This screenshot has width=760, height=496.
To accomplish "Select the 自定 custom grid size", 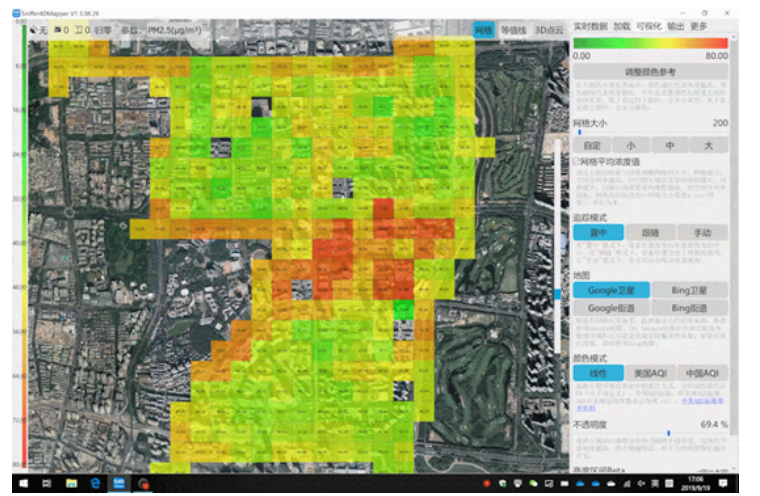I will click(x=592, y=145).
